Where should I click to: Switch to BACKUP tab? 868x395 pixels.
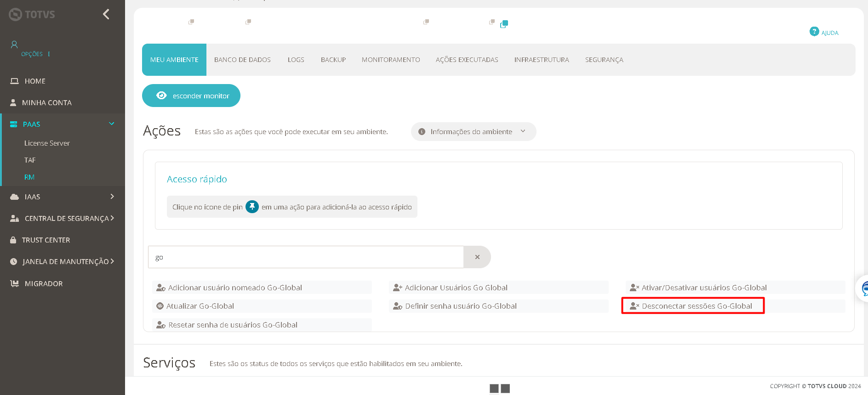coord(333,60)
